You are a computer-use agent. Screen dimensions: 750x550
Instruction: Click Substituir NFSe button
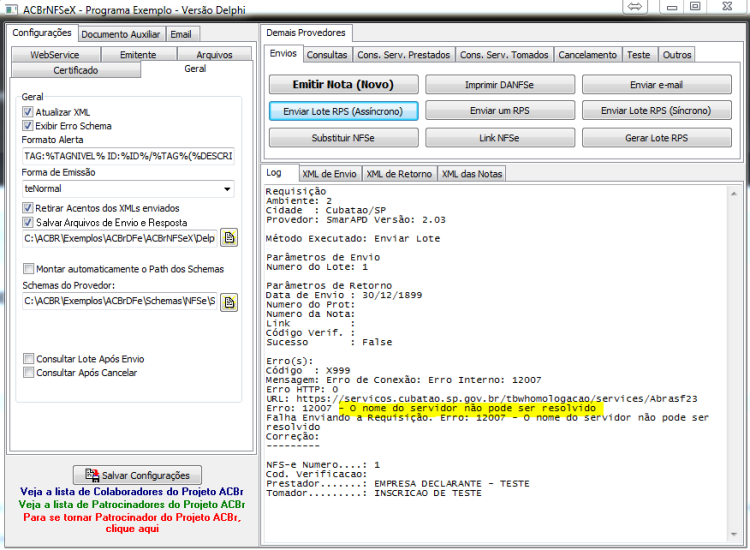point(343,138)
